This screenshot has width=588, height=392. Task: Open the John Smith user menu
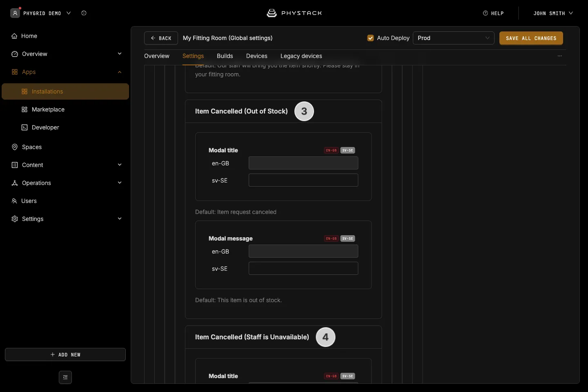553,13
